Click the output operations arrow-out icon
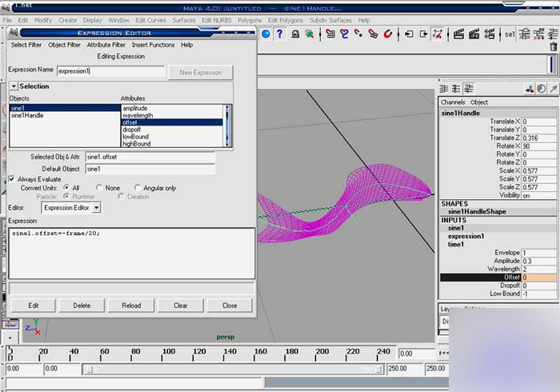 423,34
